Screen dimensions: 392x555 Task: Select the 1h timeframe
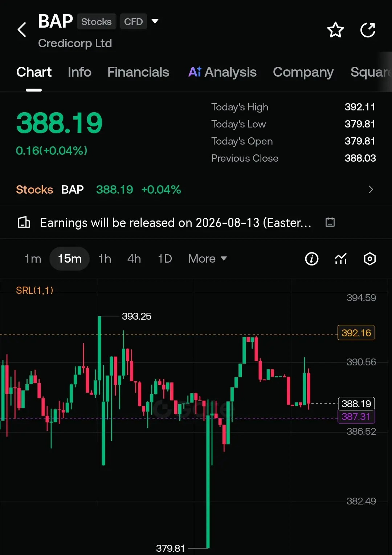tap(105, 259)
